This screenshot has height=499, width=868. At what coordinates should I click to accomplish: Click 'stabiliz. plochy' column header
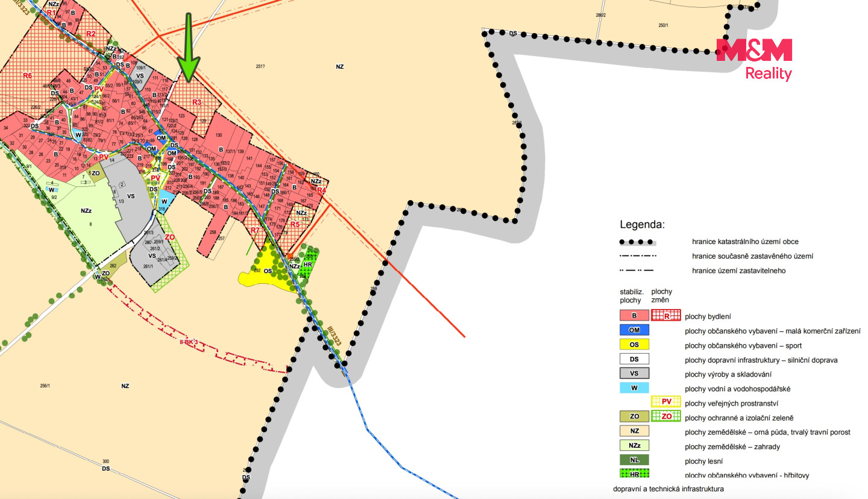point(632,296)
